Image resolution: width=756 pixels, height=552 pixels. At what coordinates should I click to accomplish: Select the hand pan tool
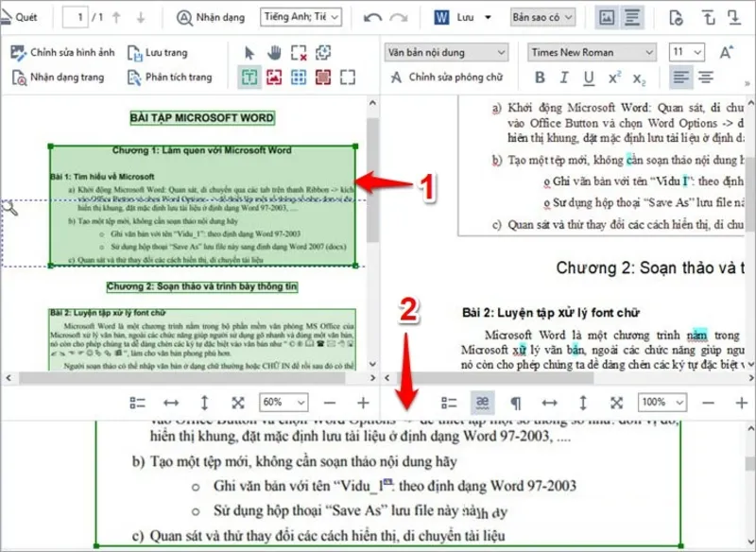point(274,53)
